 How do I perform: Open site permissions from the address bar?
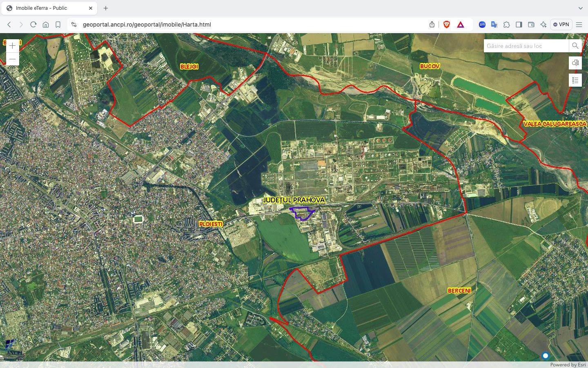74,25
